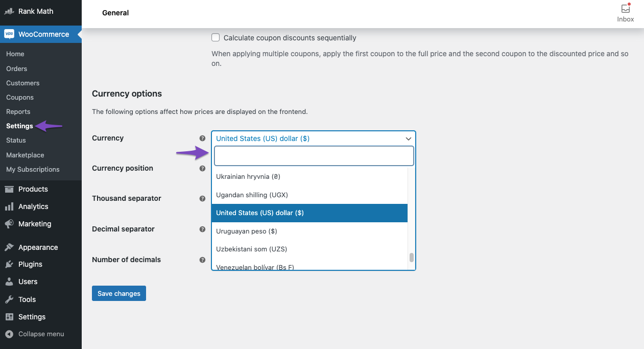Viewport: 644px width, 349px height.
Task: Open Marketplace submenu item
Action: point(25,155)
